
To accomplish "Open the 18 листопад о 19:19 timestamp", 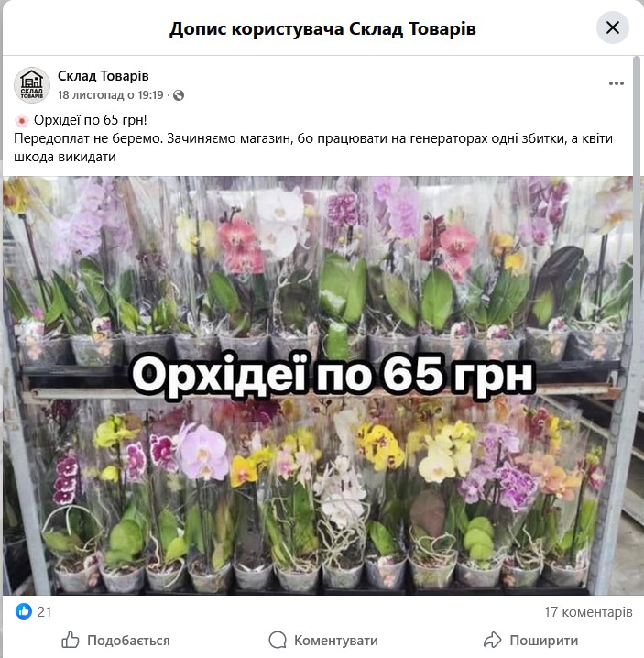I will coord(110,95).
